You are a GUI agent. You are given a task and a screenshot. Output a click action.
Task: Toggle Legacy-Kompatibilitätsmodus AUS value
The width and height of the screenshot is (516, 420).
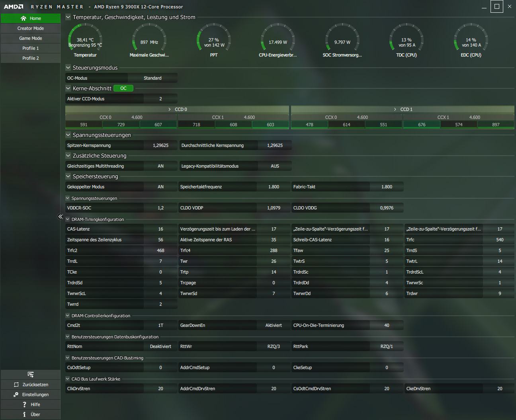(x=275, y=166)
